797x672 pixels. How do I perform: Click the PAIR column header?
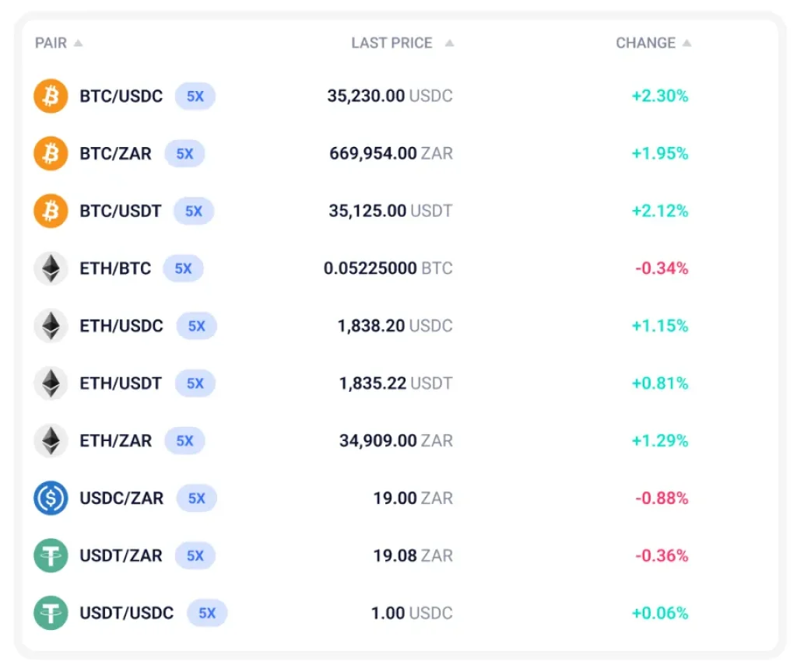(x=51, y=44)
